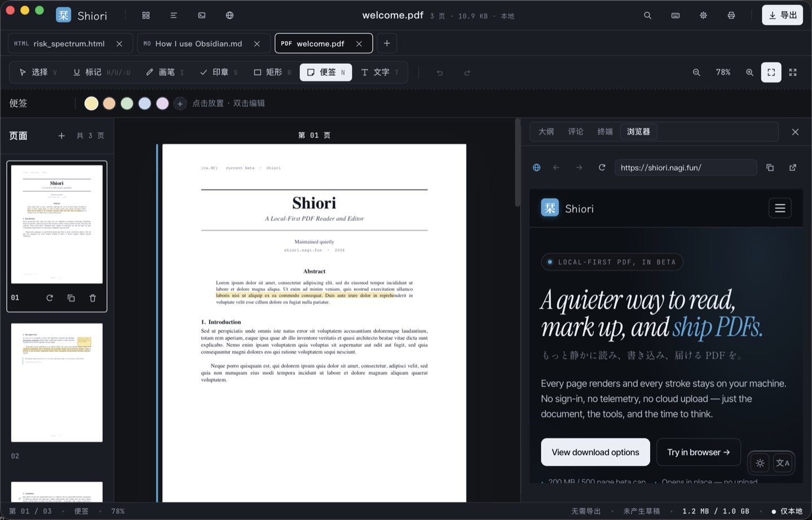The width and height of the screenshot is (812, 520).
Task: Click the undo arrow icon
Action: pos(440,73)
